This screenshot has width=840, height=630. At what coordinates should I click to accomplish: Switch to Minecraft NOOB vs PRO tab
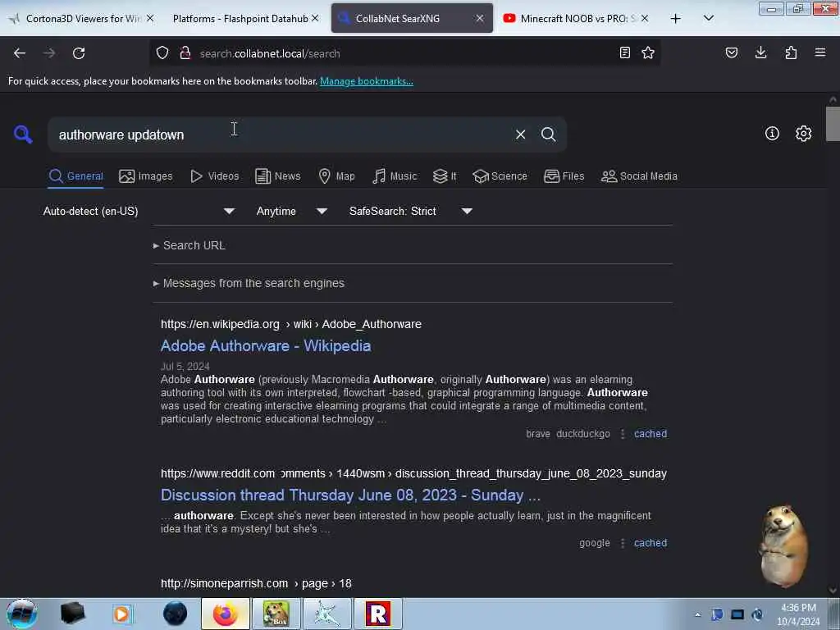coord(577,19)
